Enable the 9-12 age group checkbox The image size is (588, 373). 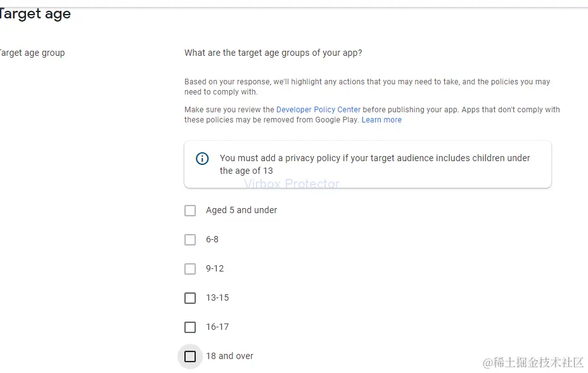click(x=190, y=269)
